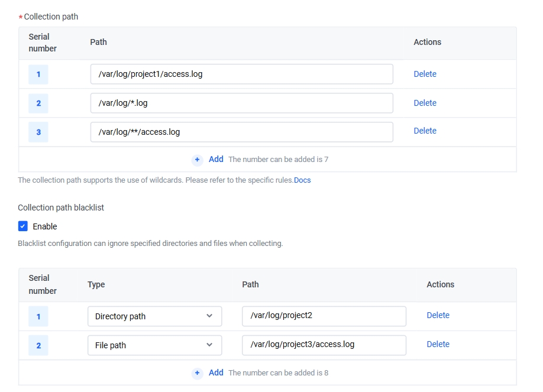The width and height of the screenshot is (543, 392).
Task: Open the Directory path type dropdown
Action: pyautogui.click(x=154, y=316)
